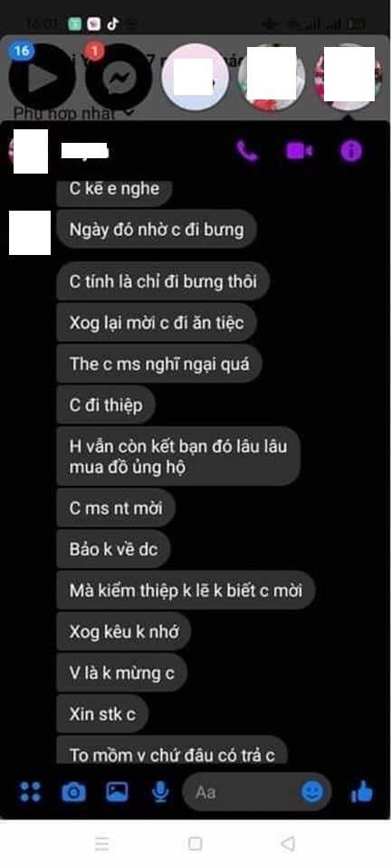This screenshot has height=868, width=391.
Task: Open the more apps four-dot grid icon
Action: 30,792
